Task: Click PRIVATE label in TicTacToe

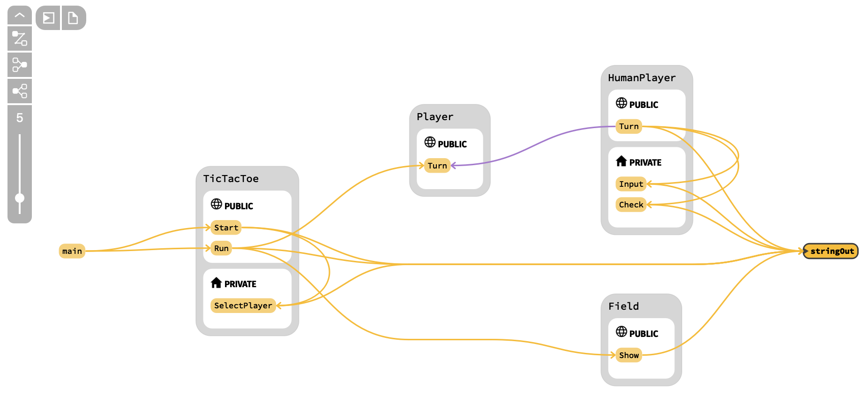Action: 240,284
